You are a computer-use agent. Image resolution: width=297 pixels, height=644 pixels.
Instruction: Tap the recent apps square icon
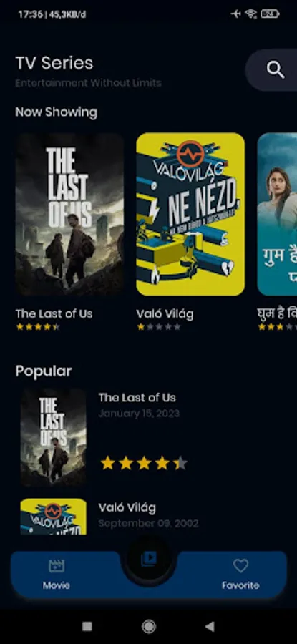[x=87, y=626]
